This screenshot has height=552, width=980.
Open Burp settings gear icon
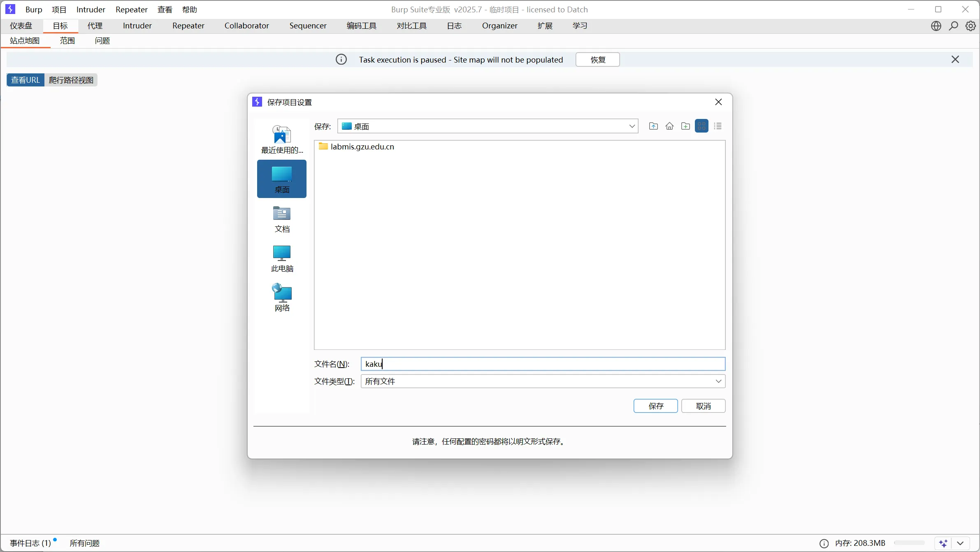(971, 26)
